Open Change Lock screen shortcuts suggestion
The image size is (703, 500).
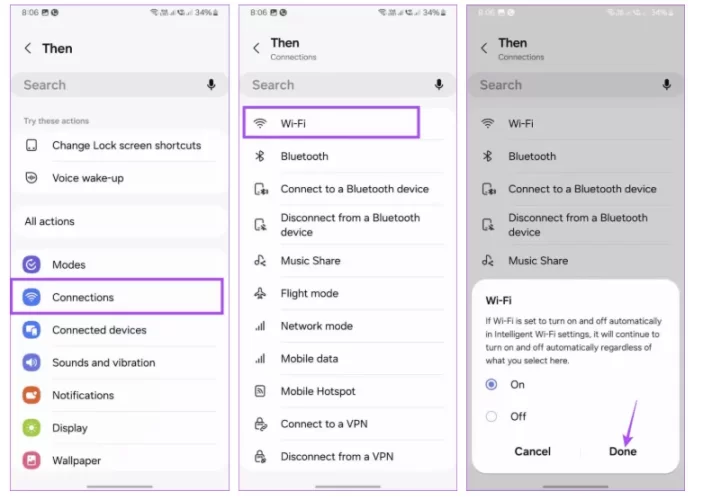pos(126,146)
